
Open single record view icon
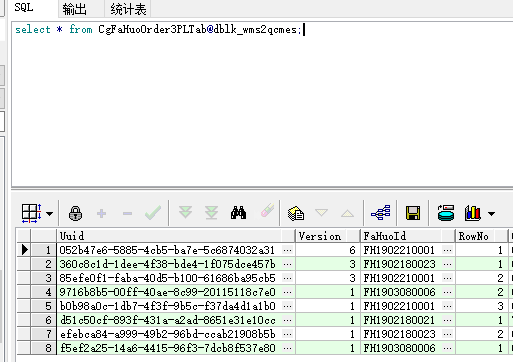(296, 213)
